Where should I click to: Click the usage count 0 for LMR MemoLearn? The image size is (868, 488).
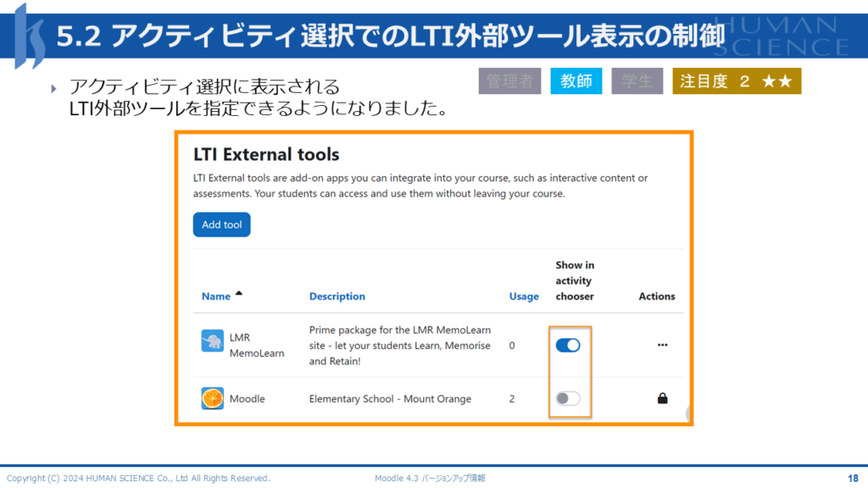tap(512, 346)
